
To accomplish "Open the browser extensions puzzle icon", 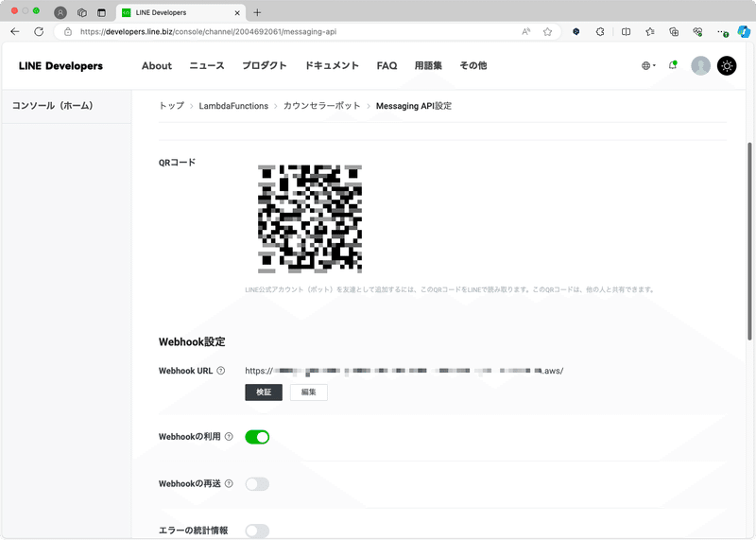I will pyautogui.click(x=600, y=32).
